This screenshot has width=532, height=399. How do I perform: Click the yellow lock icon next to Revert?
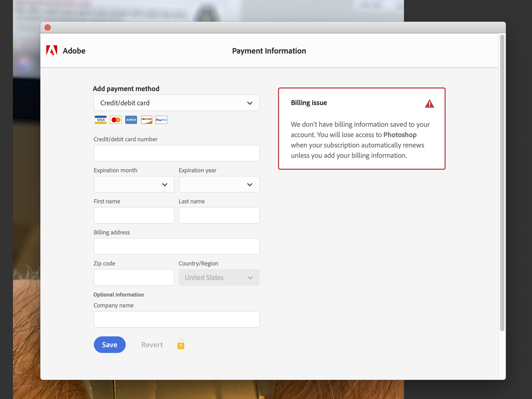tap(181, 344)
